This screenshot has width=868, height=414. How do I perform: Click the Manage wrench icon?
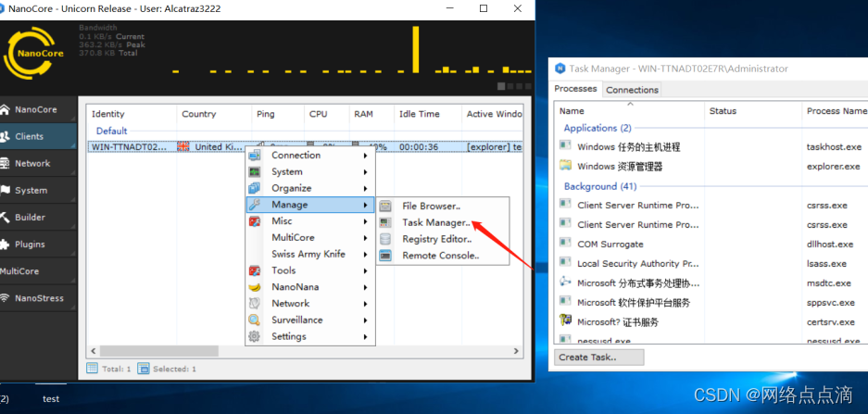click(x=254, y=205)
